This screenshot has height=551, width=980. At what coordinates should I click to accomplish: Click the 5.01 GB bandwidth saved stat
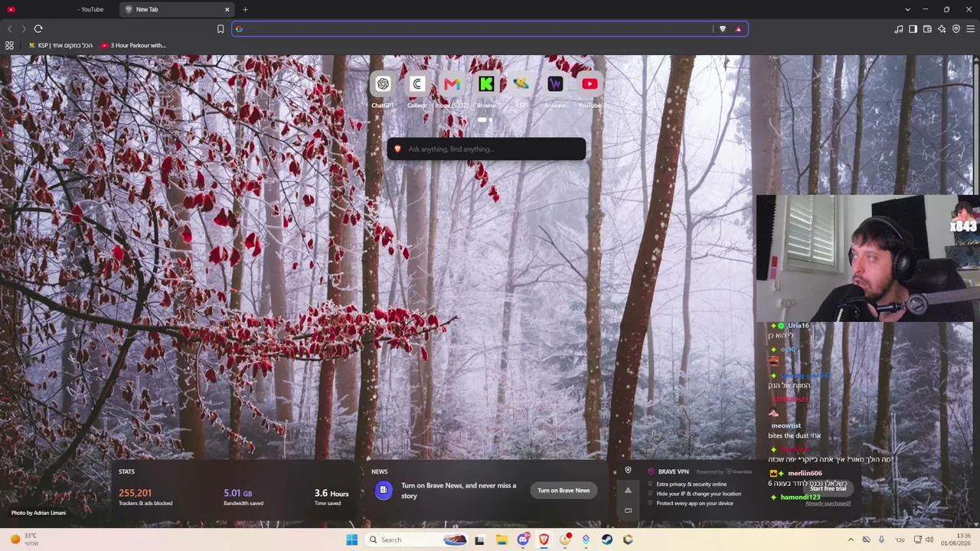pyautogui.click(x=243, y=497)
